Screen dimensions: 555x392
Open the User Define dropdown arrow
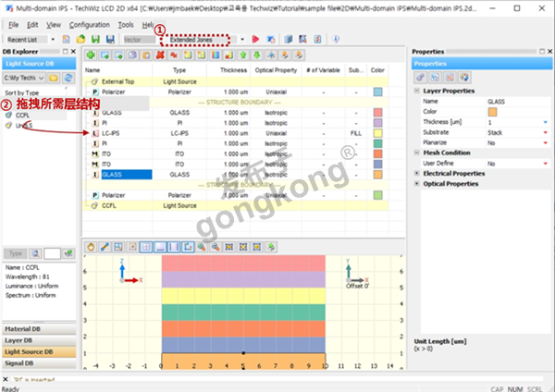[546, 164]
